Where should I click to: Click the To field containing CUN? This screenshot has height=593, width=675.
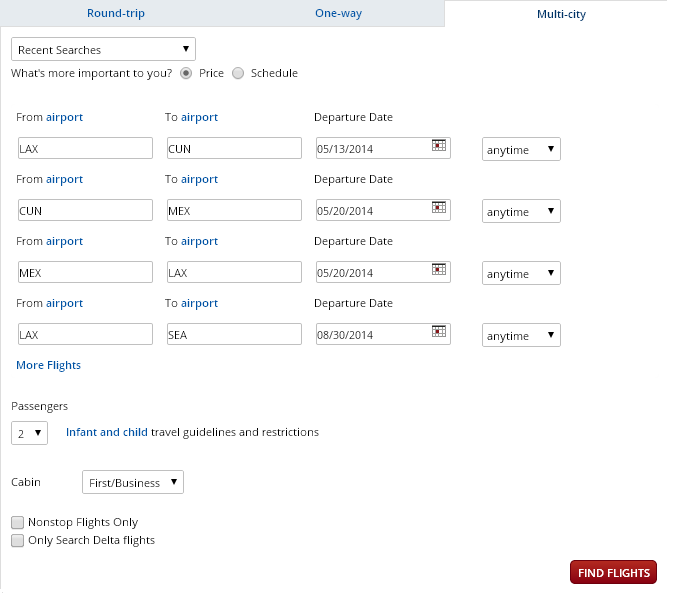click(x=234, y=148)
